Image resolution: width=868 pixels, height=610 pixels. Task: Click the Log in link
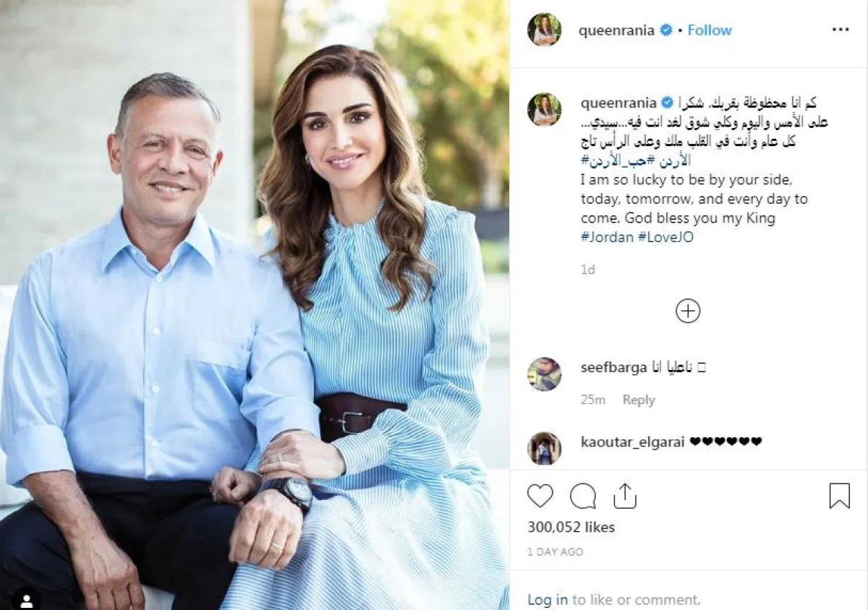548,599
